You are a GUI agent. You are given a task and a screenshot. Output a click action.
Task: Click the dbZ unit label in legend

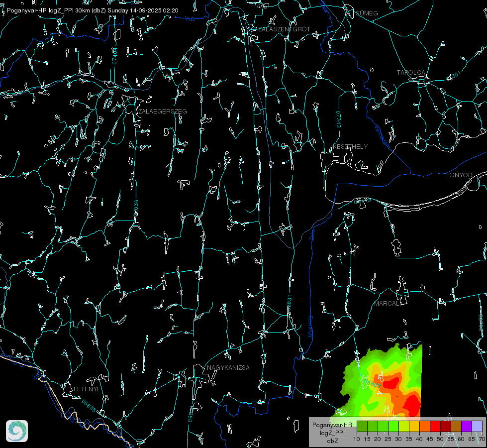[x=332, y=441]
